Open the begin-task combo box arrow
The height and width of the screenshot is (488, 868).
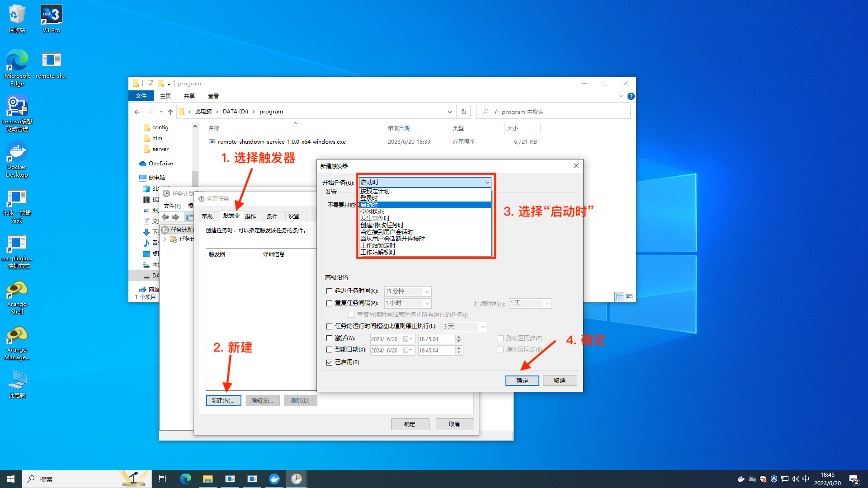487,183
